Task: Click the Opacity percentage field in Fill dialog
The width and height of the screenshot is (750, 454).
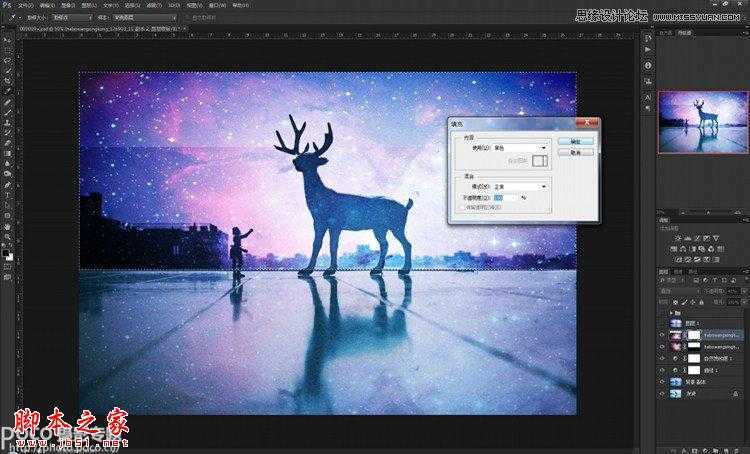Action: pyautogui.click(x=505, y=198)
